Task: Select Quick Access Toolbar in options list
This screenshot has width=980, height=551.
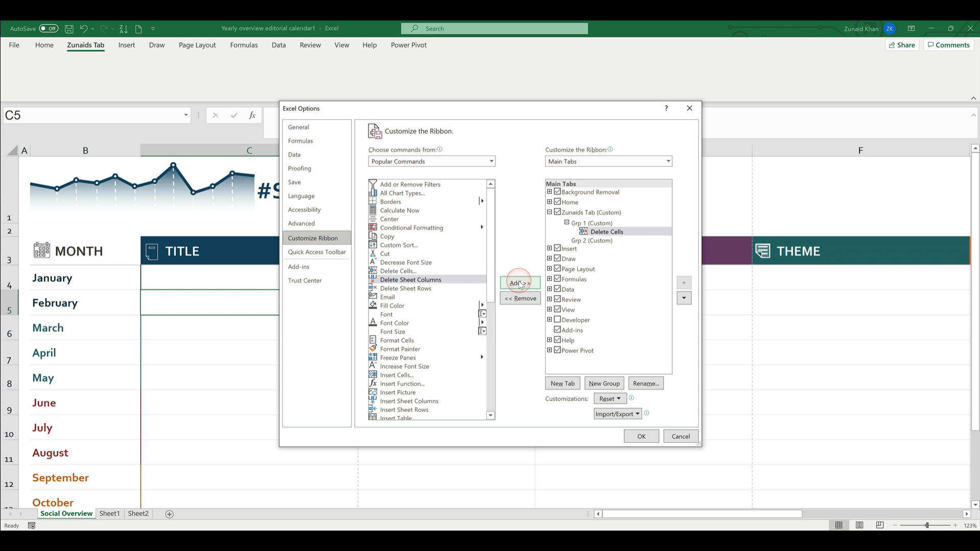Action: [316, 252]
